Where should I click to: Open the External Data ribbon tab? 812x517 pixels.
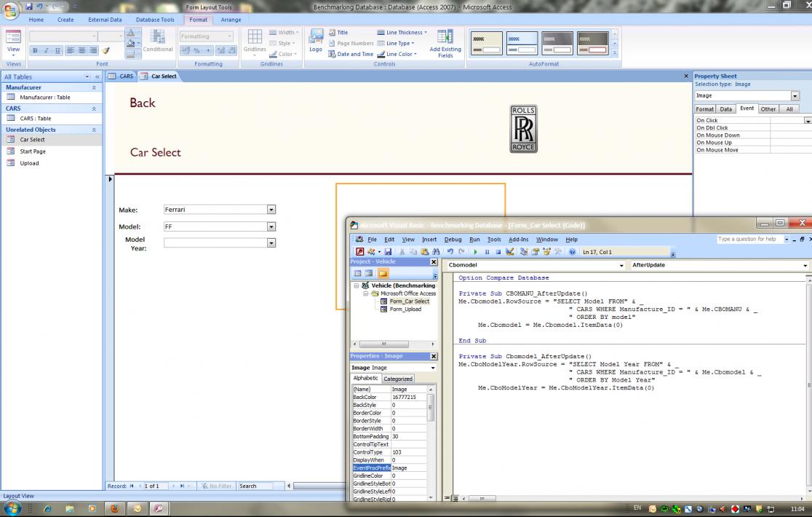click(105, 20)
